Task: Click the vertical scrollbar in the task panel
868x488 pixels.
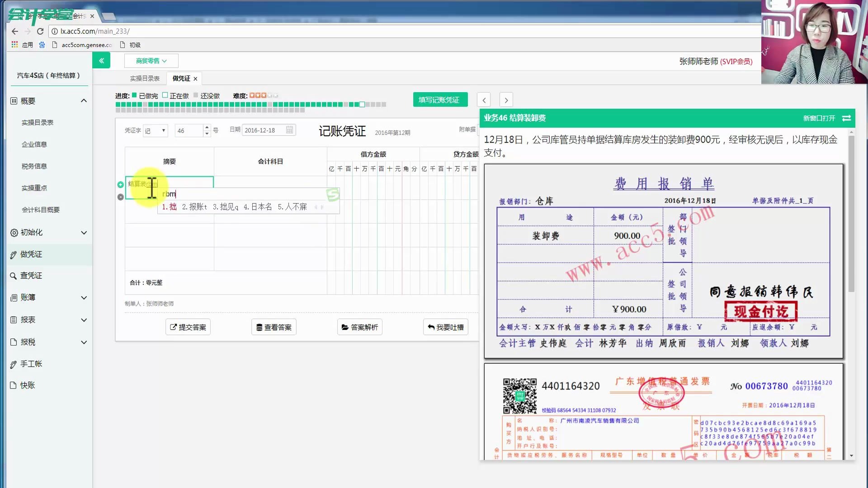Action: coord(852,214)
